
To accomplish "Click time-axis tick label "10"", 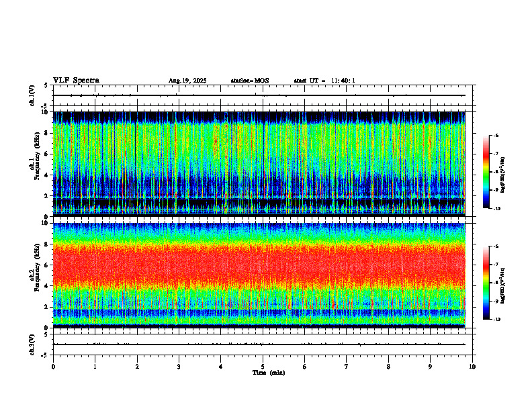I will (x=472, y=367).
